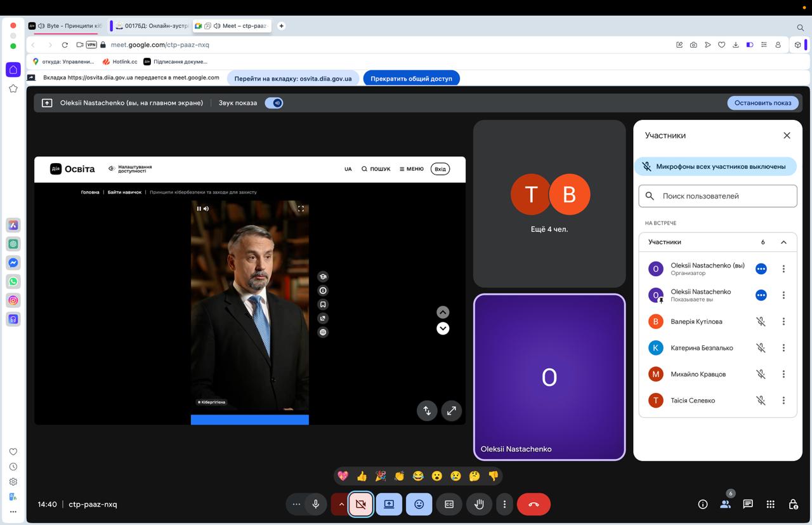Open the chat panel icon

pos(748,504)
